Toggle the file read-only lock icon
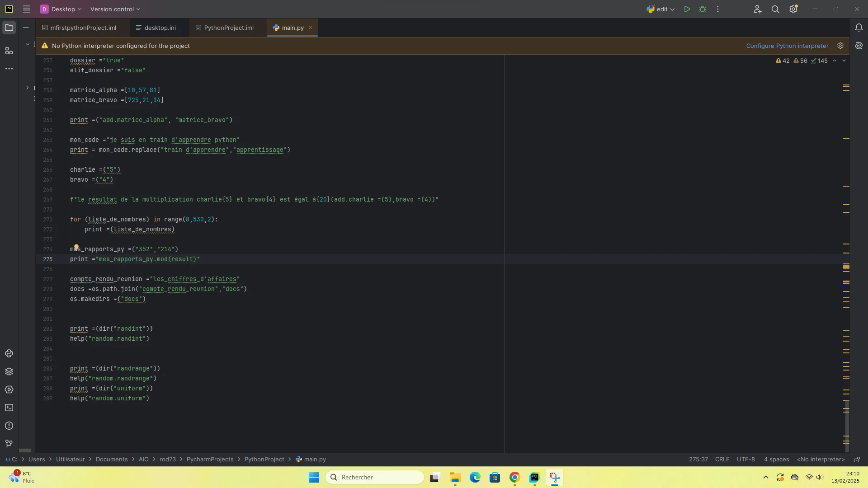This screenshot has height=488, width=868. (857, 460)
